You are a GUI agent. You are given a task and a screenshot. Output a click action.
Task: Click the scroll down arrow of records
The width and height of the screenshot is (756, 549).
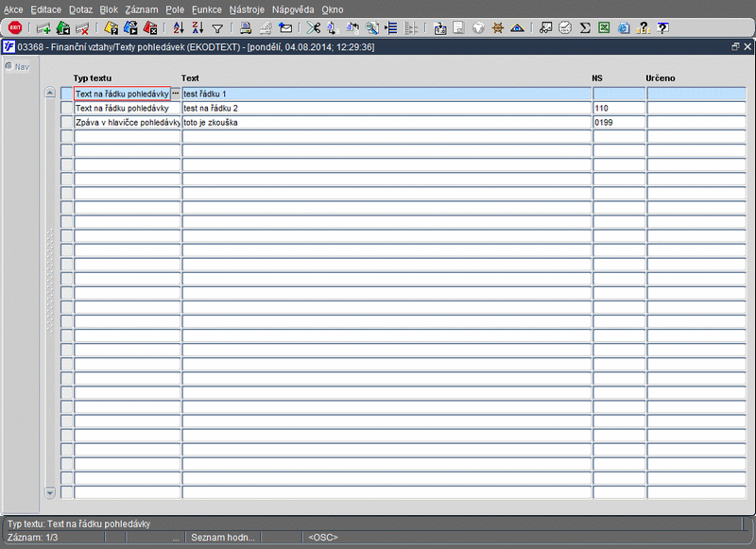tap(50, 492)
